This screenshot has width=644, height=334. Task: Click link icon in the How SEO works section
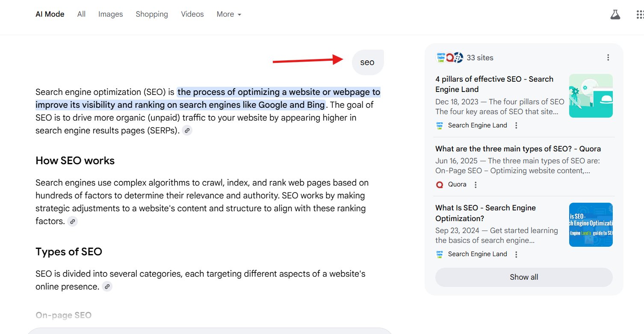click(72, 221)
